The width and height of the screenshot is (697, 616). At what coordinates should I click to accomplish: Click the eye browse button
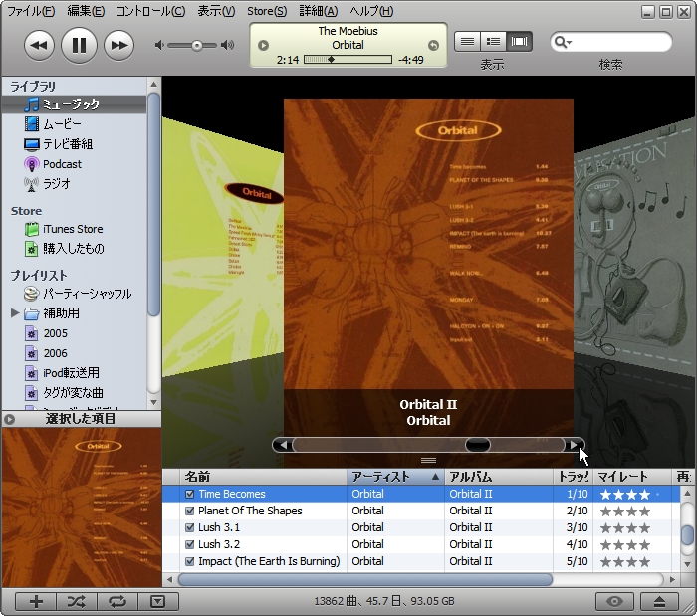coord(615,602)
